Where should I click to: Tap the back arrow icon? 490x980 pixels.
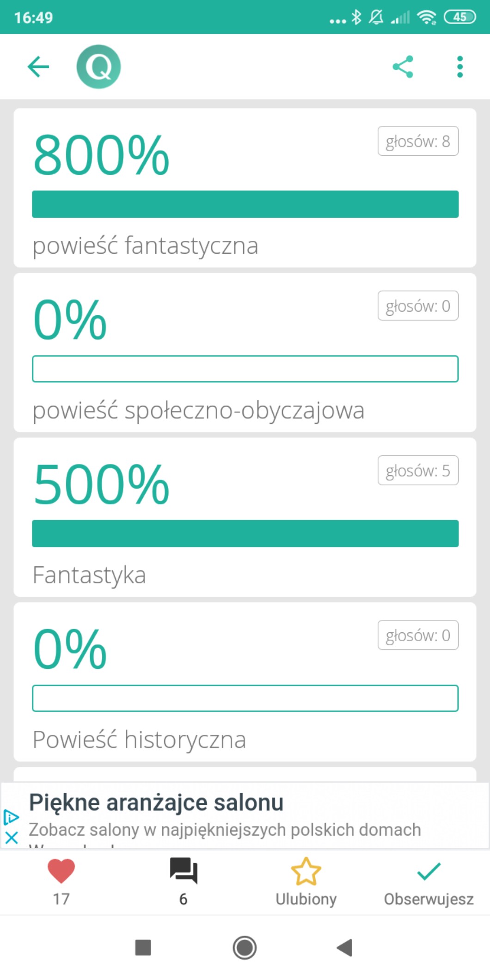(x=38, y=67)
